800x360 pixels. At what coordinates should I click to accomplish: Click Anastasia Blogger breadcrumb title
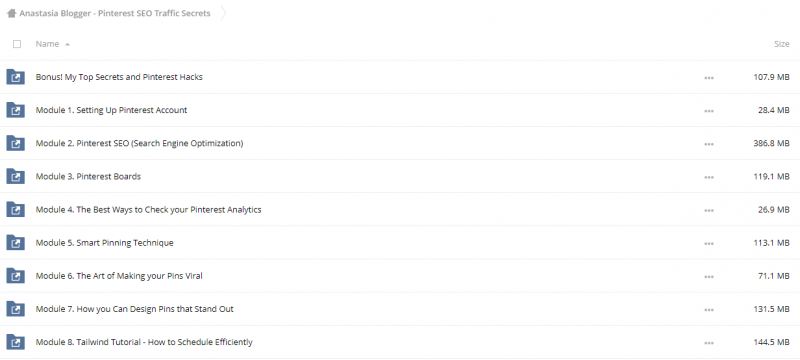[x=115, y=14]
